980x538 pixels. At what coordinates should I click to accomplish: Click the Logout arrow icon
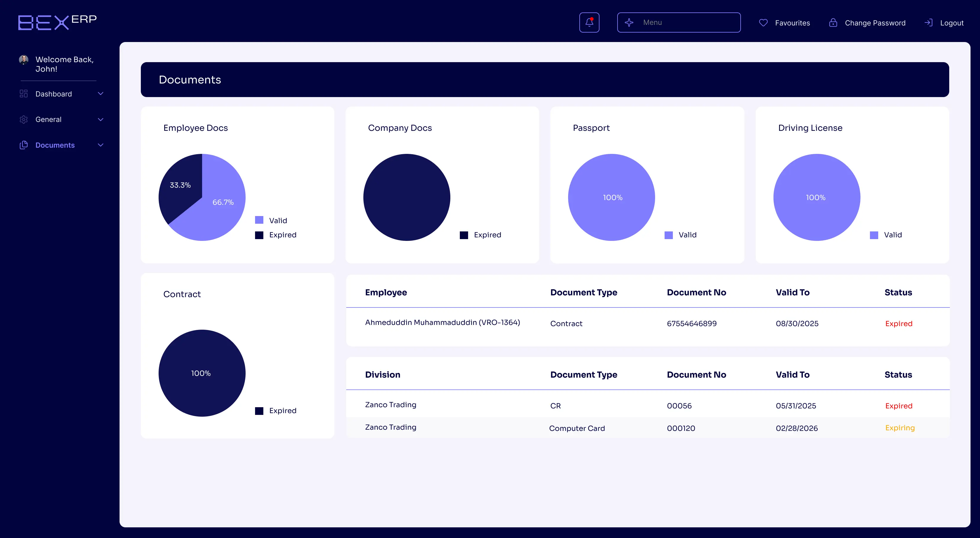tap(929, 23)
